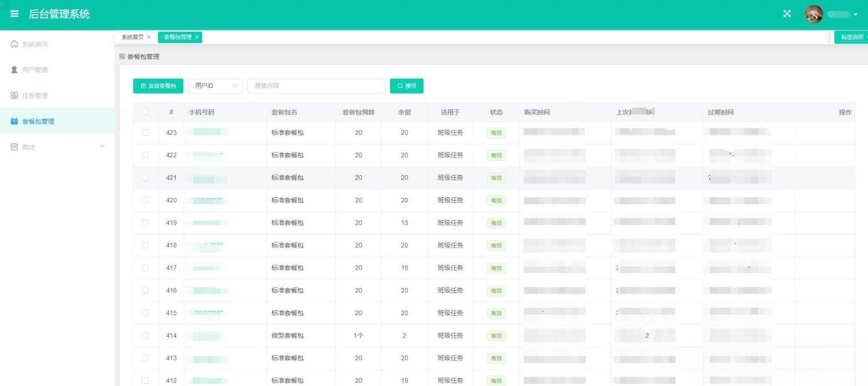The height and width of the screenshot is (386, 868).
Task: Click the 商店 storefront icon
Action: click(13, 146)
